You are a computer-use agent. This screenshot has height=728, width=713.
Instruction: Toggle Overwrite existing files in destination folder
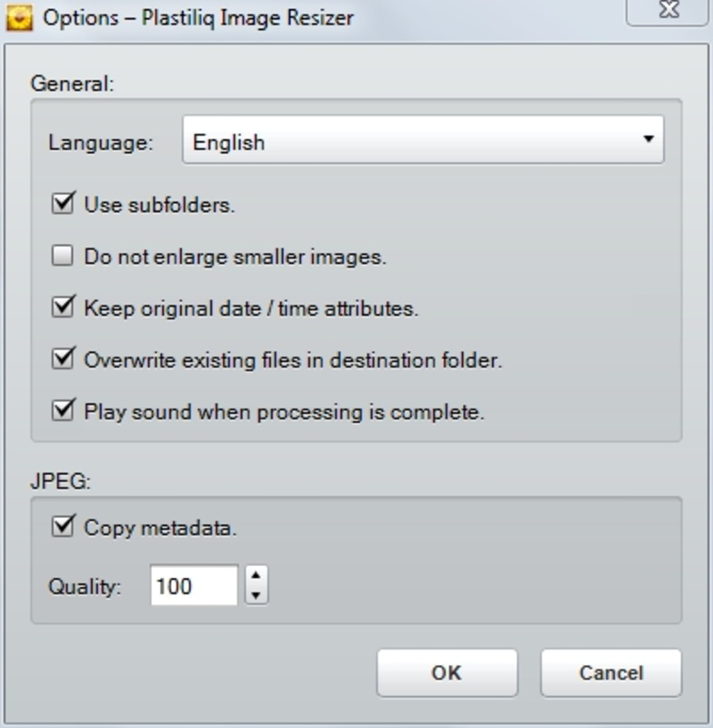62,359
